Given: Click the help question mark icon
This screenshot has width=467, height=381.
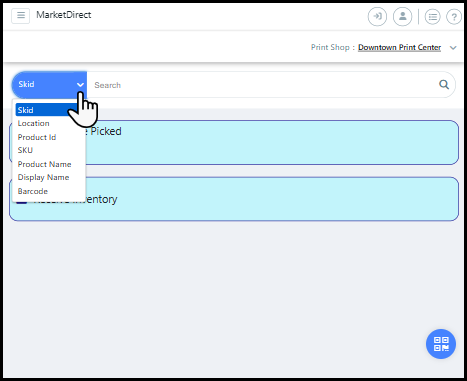Looking at the screenshot, I should point(454,16).
